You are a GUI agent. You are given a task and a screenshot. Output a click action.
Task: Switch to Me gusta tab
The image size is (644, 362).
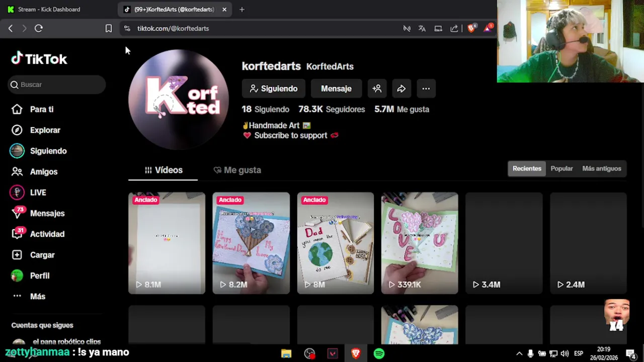(x=237, y=170)
